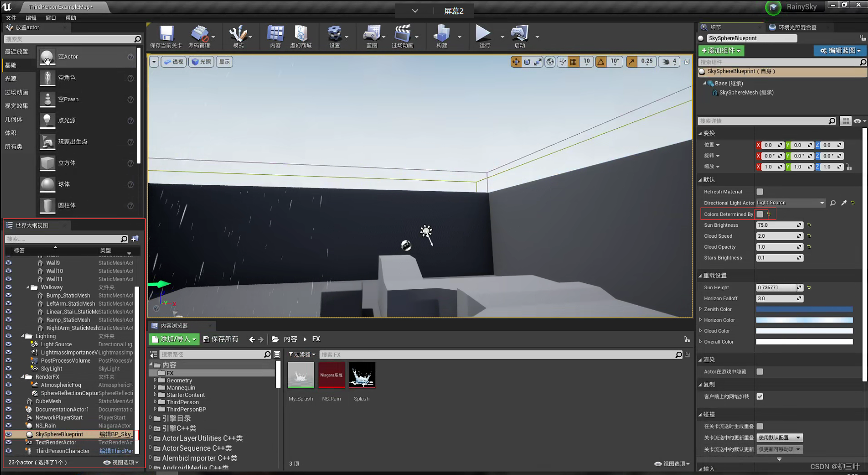Navigate back arrow in content browser
The image size is (868, 475).
pyautogui.click(x=252, y=339)
